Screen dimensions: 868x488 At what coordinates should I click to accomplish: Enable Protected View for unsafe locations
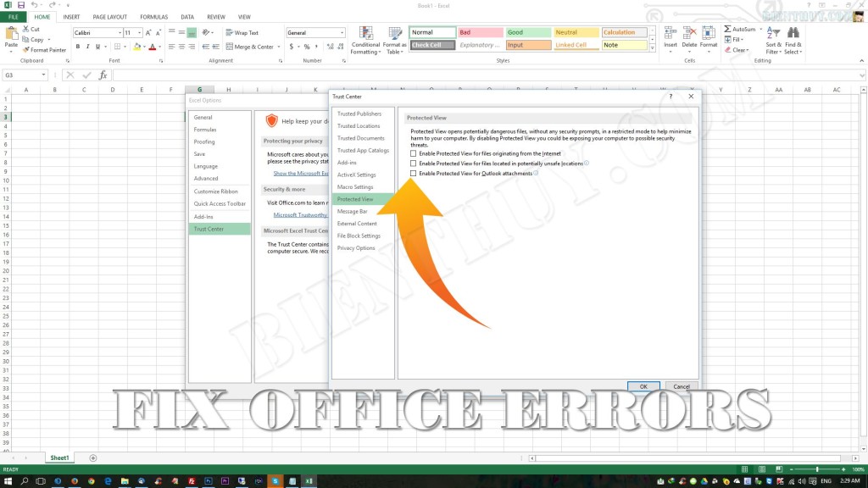[414, 164]
